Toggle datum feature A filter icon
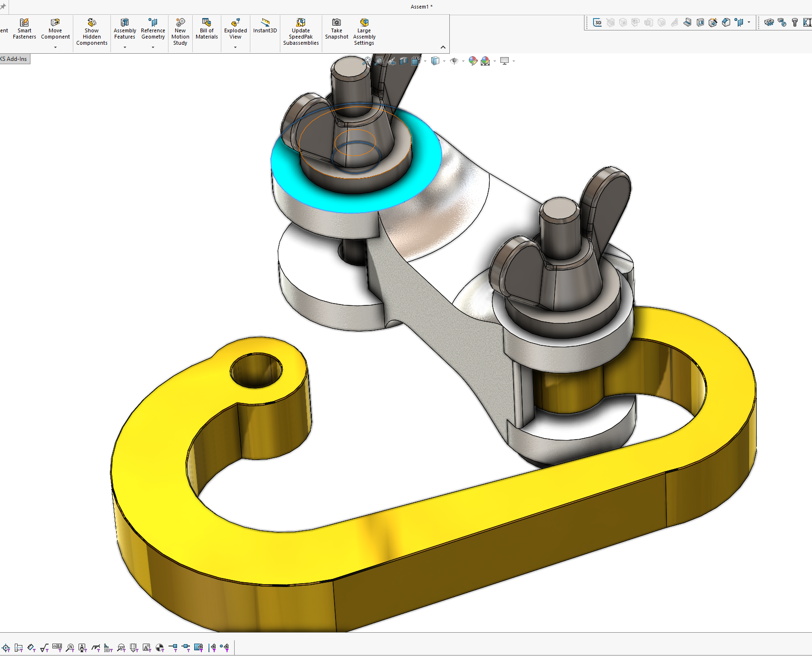 (83, 647)
